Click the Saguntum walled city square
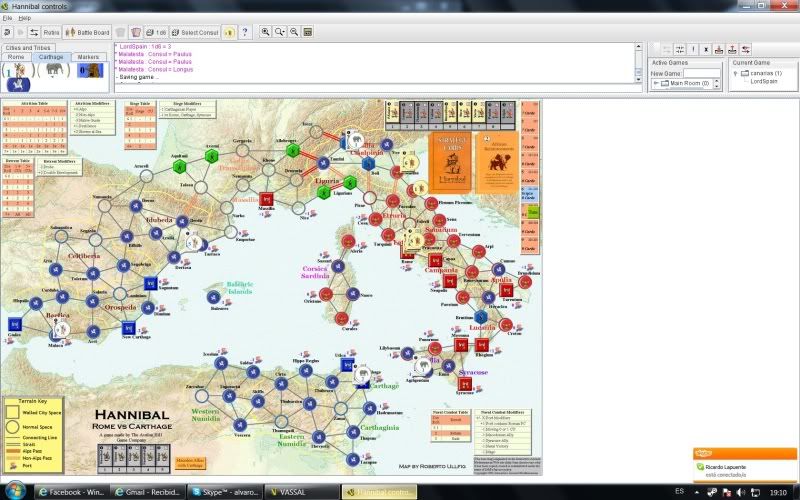This screenshot has height=500, width=800. pos(150,283)
